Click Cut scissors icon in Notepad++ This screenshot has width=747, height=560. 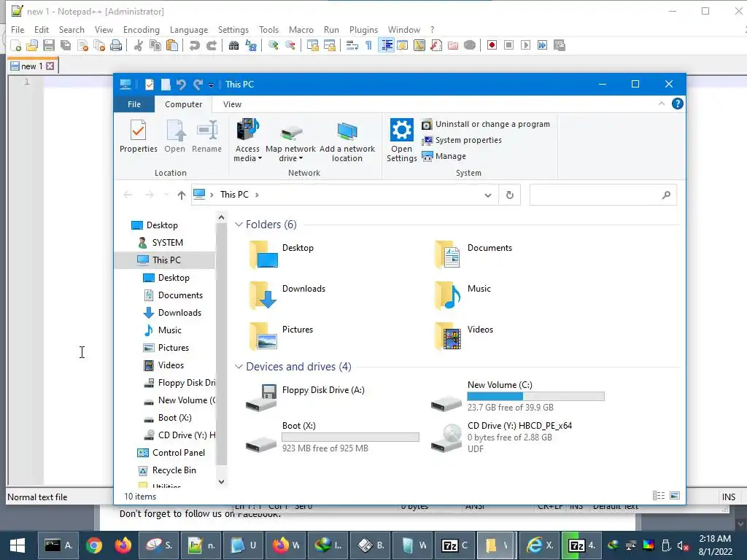coord(139,45)
